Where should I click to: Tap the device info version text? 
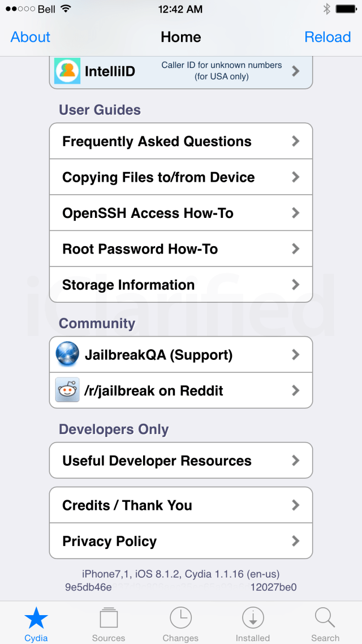coord(180,574)
